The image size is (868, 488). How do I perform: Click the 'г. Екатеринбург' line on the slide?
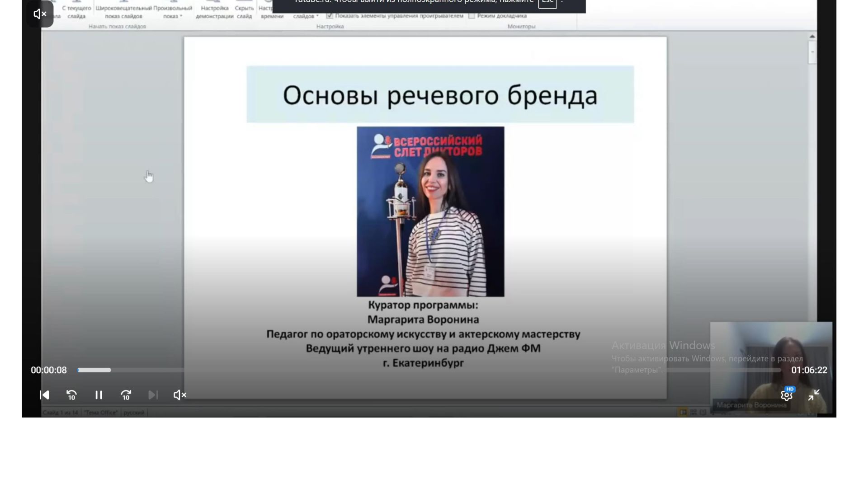tap(423, 363)
